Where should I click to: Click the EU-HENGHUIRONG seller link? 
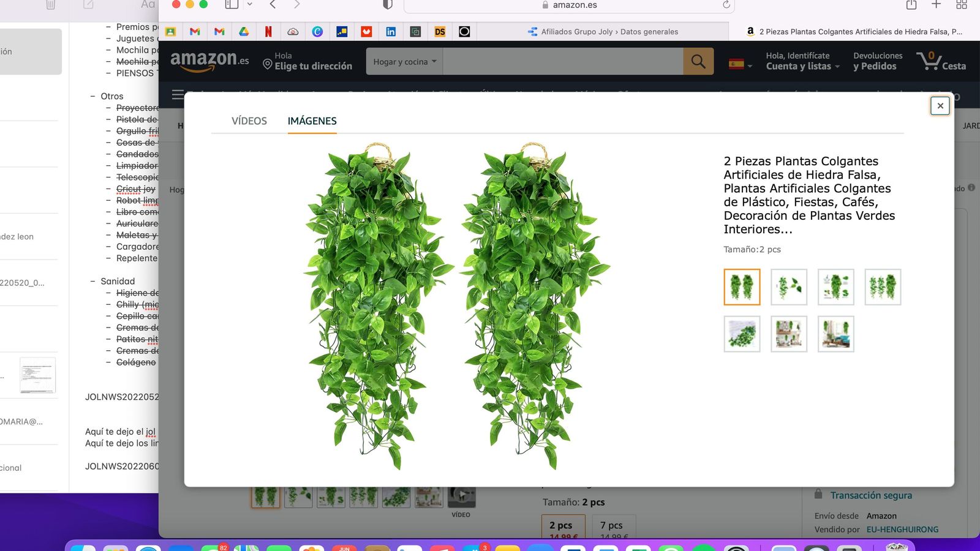[x=902, y=529]
